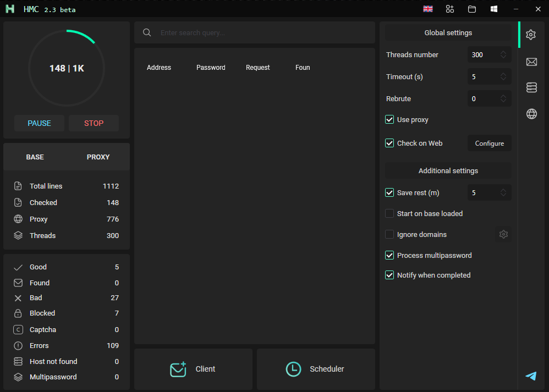This screenshot has width=549, height=392.
Task: Enable Start on base loaded
Action: click(x=389, y=213)
